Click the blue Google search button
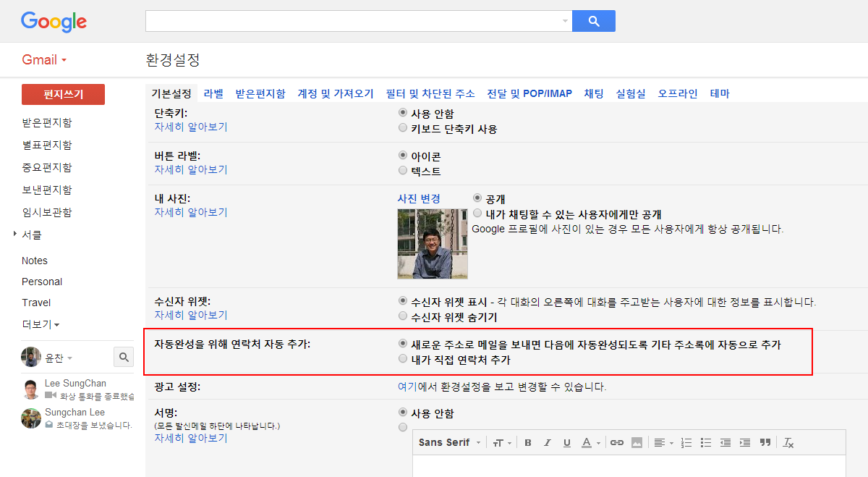Image resolution: width=868 pixels, height=477 pixels. pyautogui.click(x=593, y=21)
